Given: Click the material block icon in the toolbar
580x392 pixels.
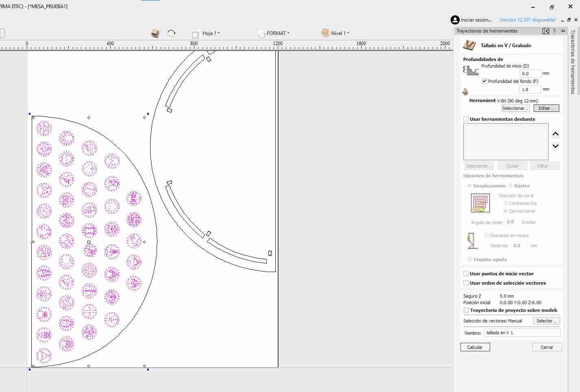Looking at the screenshot, I should coord(155,33).
